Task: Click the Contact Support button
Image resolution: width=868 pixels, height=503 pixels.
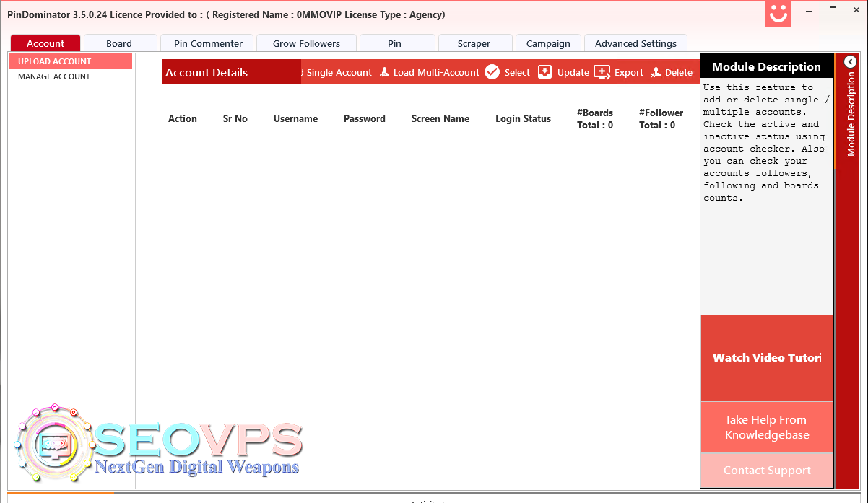Action: point(767,471)
